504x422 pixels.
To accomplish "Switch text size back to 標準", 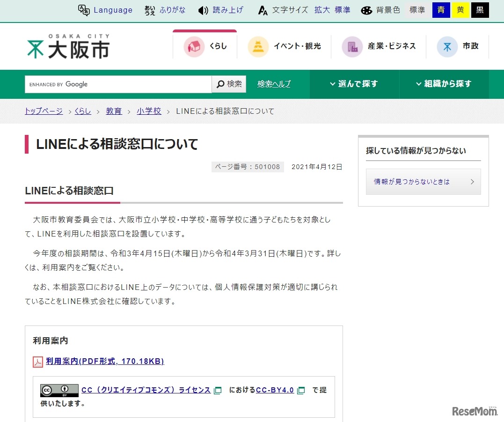I will [342, 10].
